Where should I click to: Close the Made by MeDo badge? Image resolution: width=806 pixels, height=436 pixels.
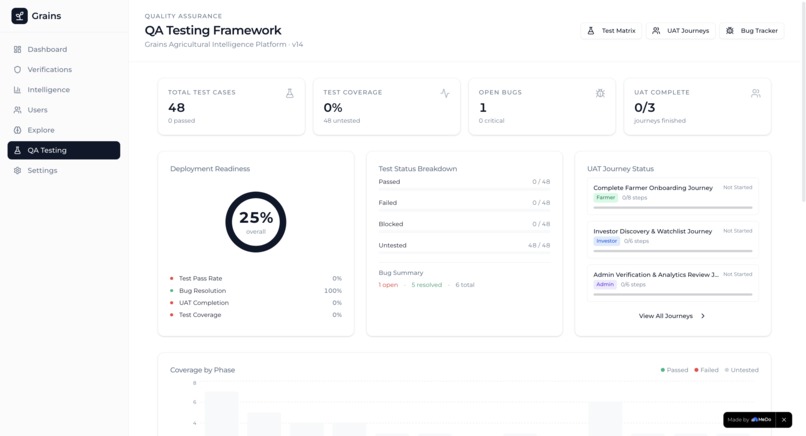(x=783, y=420)
